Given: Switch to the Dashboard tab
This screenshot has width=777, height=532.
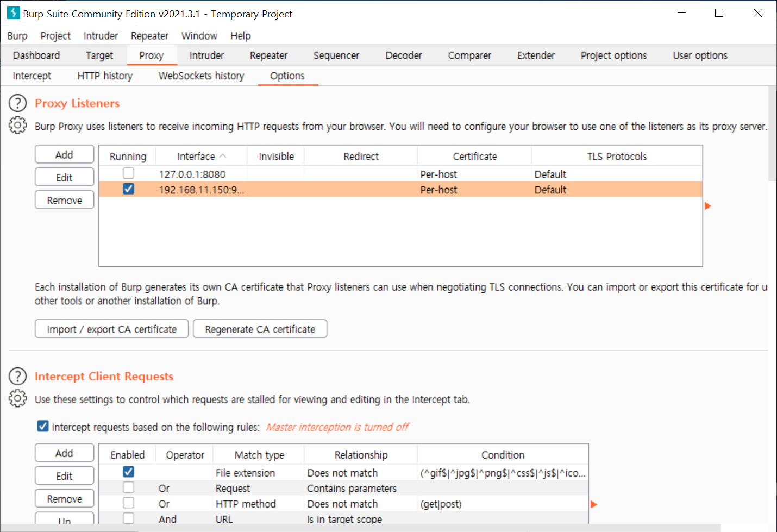Looking at the screenshot, I should [x=36, y=55].
